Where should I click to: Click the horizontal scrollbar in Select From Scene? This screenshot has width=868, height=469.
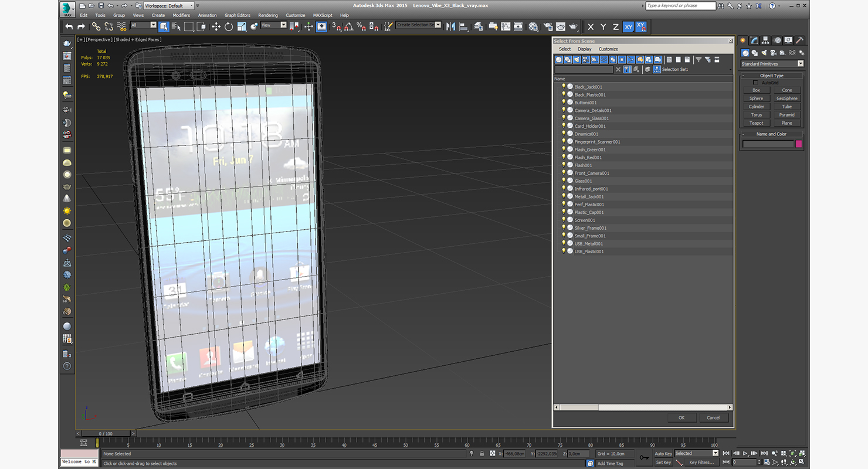(643, 407)
